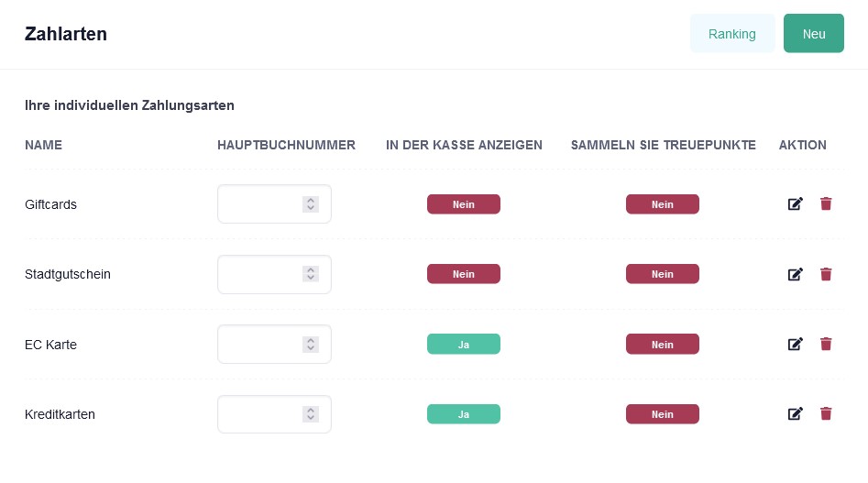Click the Kreditkarten Hauptbuchnummer stepper arrows
Viewport: 868px width, 483px height.
311,414
